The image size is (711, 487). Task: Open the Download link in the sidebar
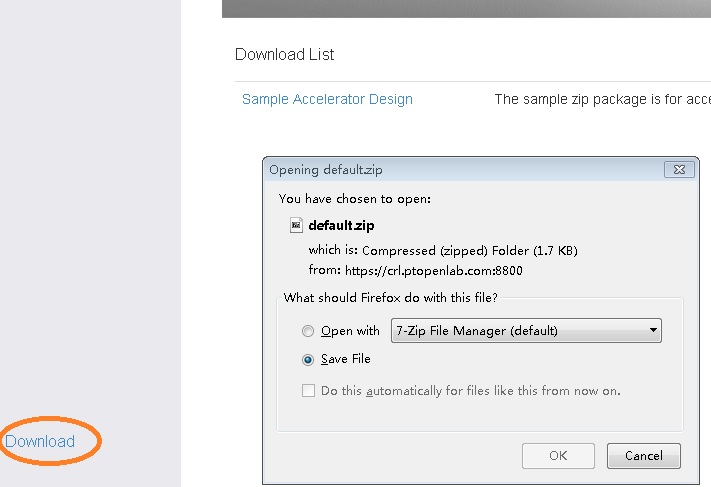pos(40,441)
